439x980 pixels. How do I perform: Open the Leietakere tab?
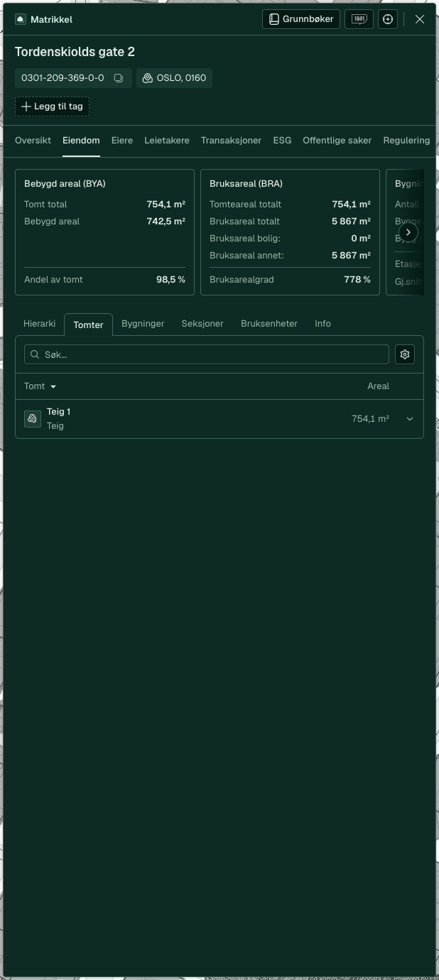[167, 141]
